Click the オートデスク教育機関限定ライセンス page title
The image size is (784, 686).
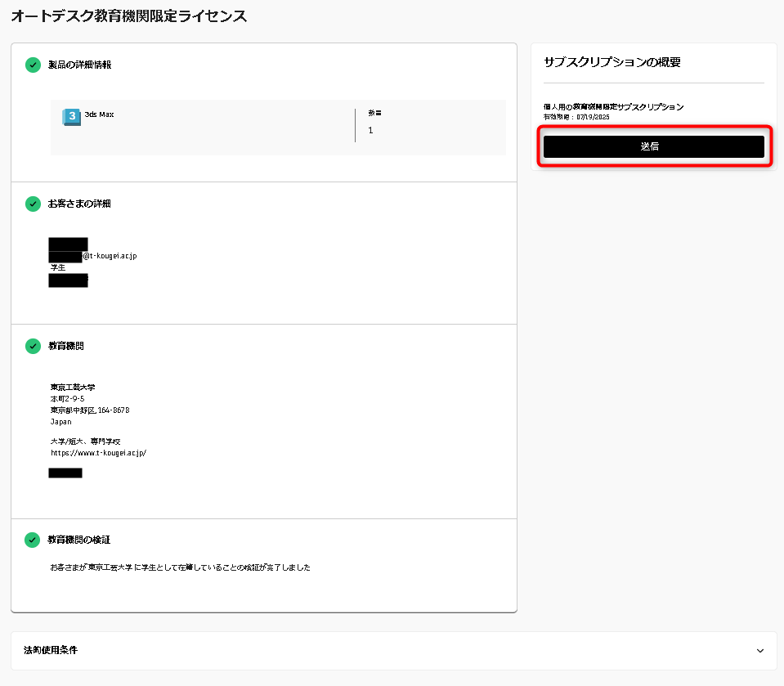point(129,16)
